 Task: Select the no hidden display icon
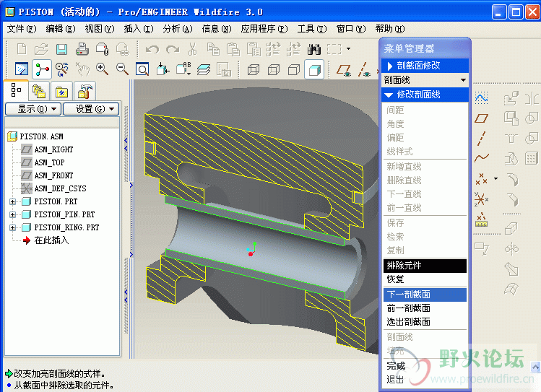294,69
